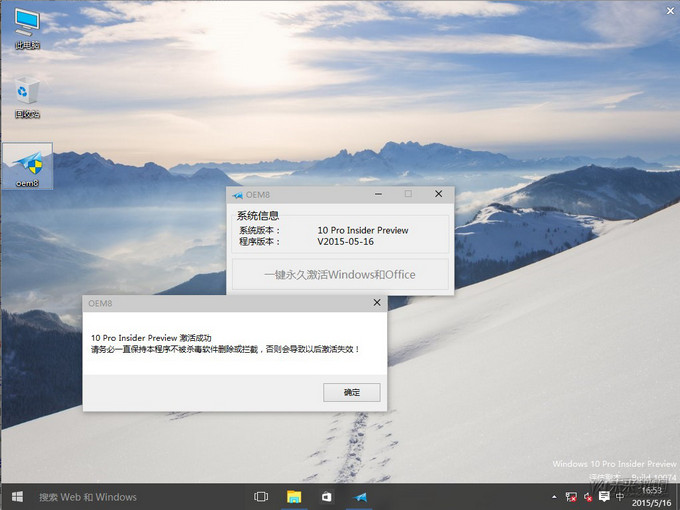
Task: Select the oem8 desktop shortcut
Action: coord(27,165)
